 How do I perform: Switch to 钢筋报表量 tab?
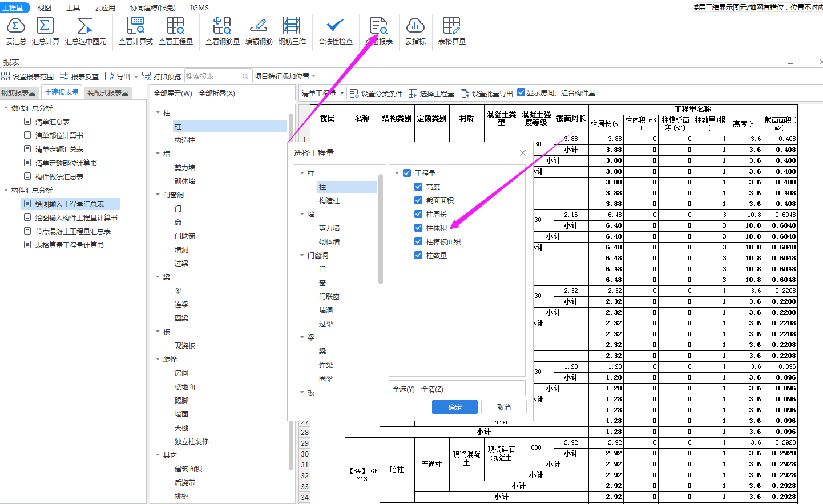tap(20, 92)
